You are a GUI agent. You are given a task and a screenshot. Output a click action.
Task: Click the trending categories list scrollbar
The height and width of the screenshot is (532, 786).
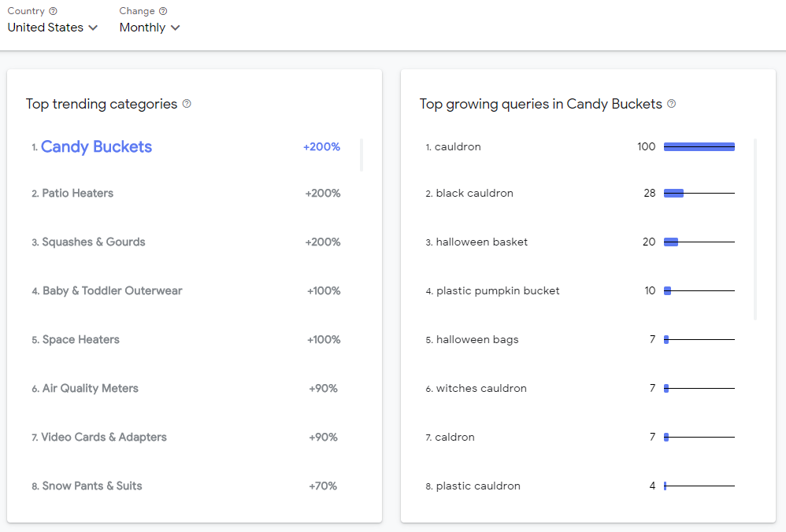pyautogui.click(x=361, y=155)
